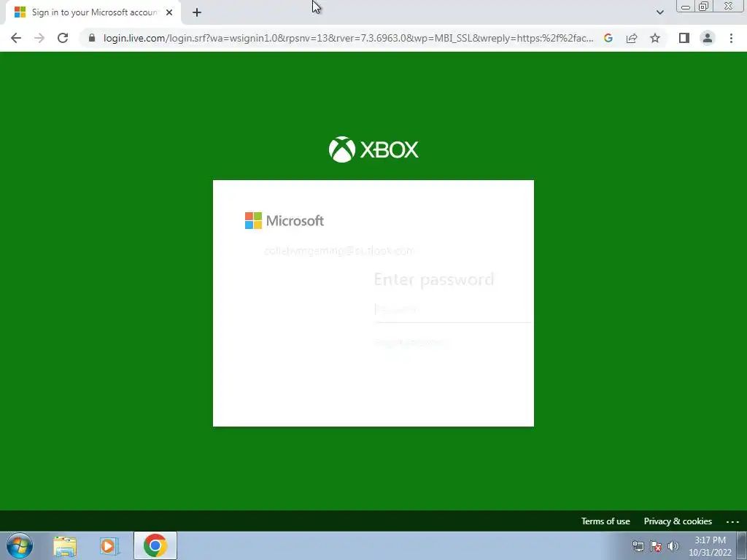Open the Windows Start menu
This screenshot has width=747, height=560.
[x=20, y=545]
